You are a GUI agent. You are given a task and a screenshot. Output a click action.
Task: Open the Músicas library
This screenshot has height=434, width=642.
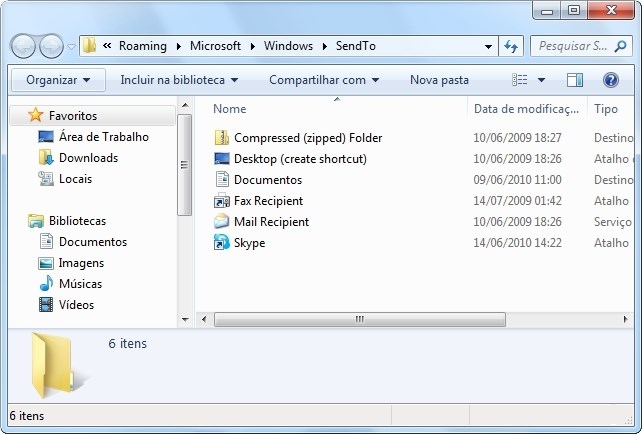click(80, 284)
